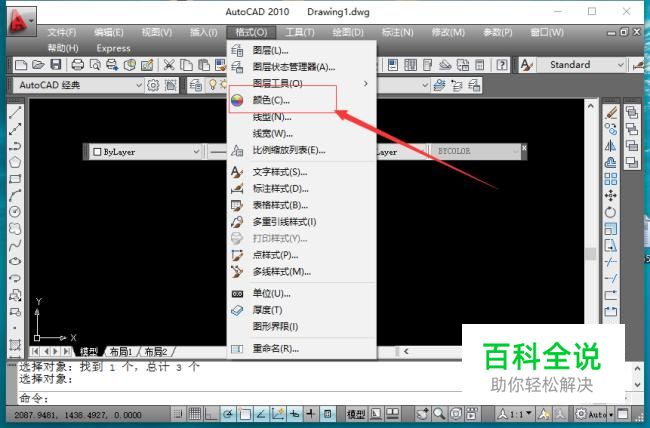Choose 点样式(P)... menu entry
This screenshot has height=428, width=650.
click(x=301, y=255)
